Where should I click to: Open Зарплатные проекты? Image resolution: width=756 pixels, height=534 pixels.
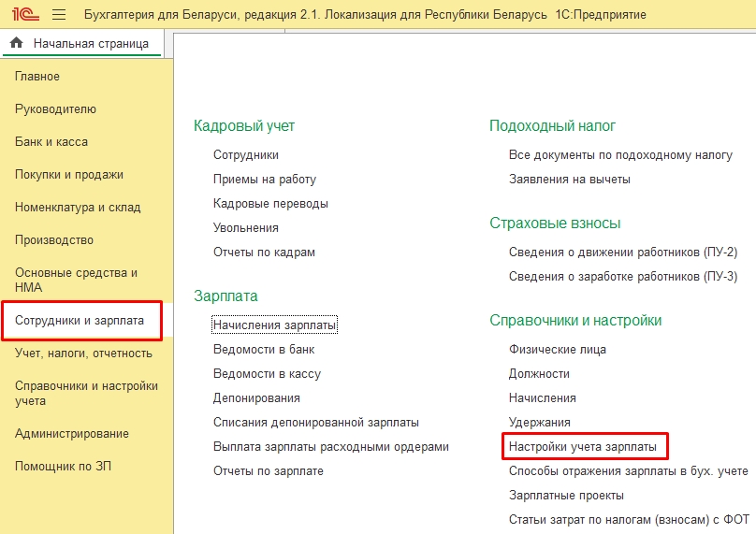tap(566, 496)
